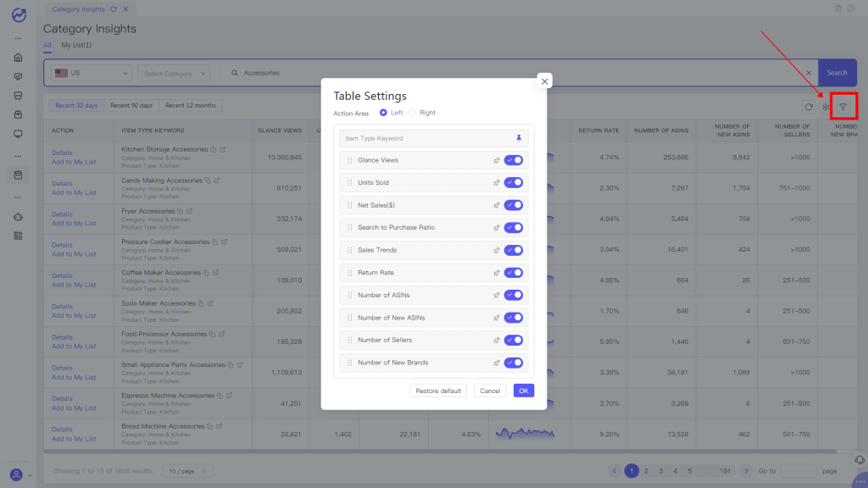Click Restore default button
Viewport: 868px width, 488px height.
pos(438,391)
